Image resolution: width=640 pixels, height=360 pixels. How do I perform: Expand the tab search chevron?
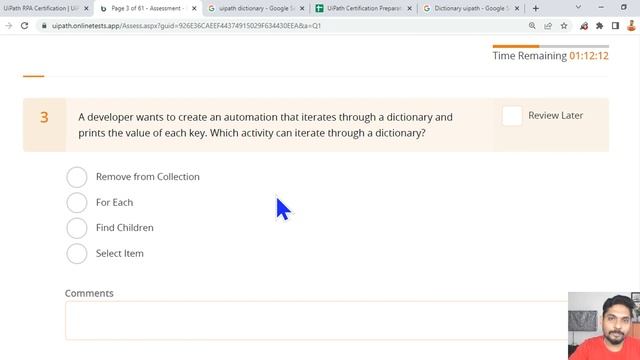(x=578, y=7)
